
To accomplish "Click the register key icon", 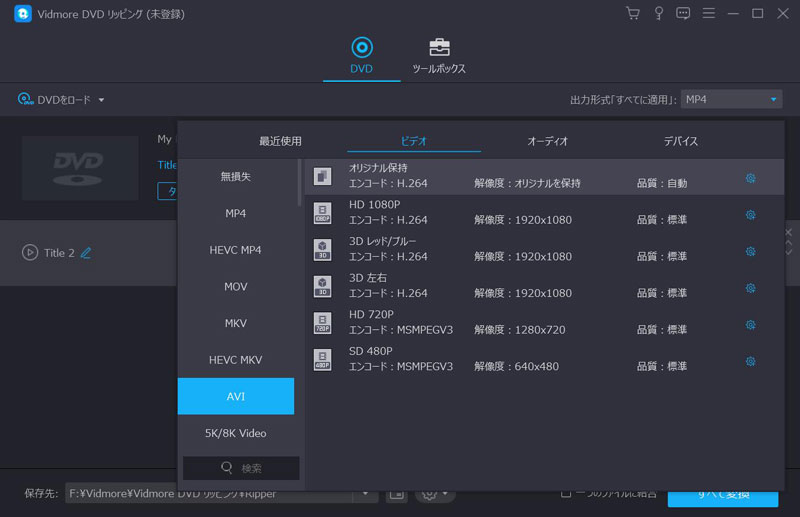I will coord(659,13).
